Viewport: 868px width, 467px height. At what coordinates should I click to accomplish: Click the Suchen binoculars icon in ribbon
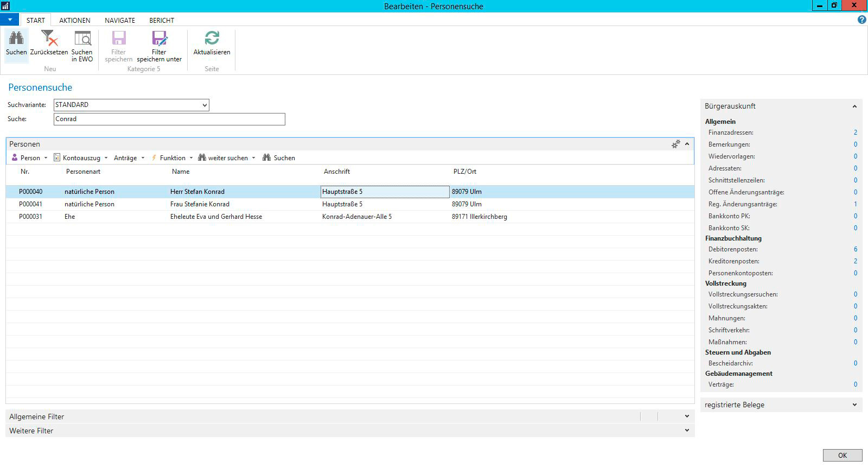16,39
